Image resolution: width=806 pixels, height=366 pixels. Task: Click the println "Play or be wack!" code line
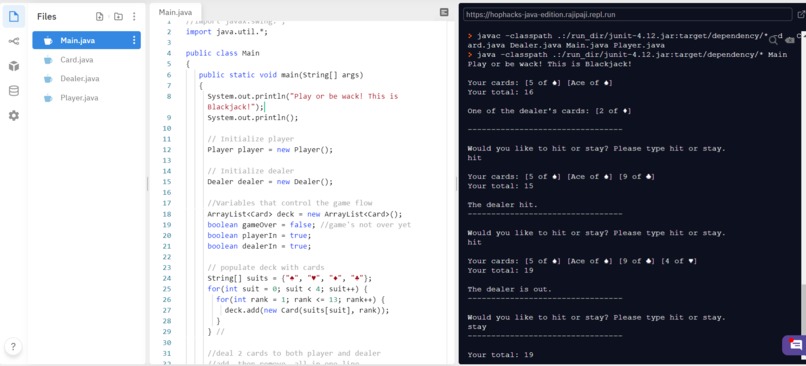[302, 101]
